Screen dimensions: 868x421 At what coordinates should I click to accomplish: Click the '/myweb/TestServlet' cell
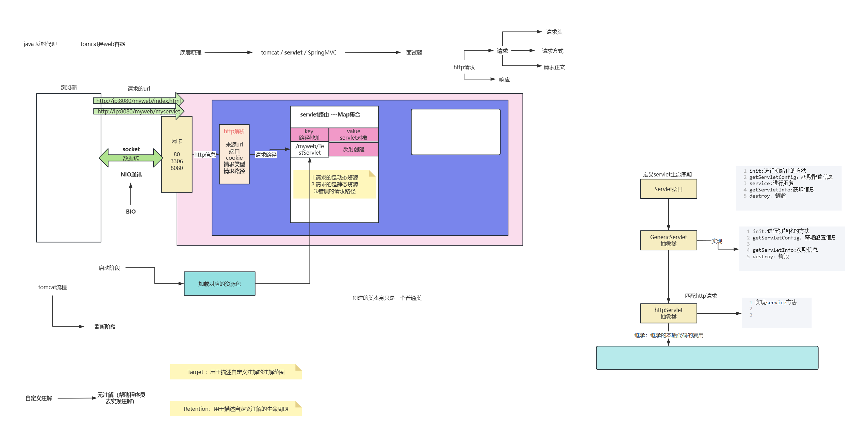310,150
